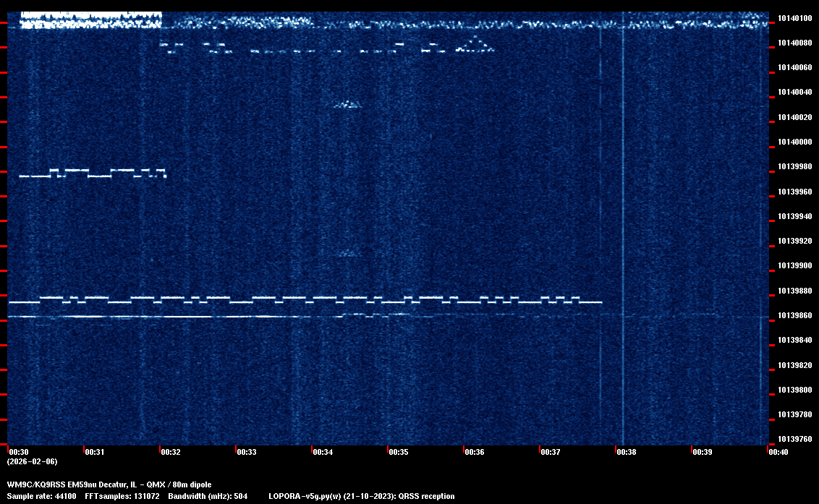Screen dimensions: 819x504
Task: Click the 10139980 frequency scale label
Action: click(x=794, y=167)
